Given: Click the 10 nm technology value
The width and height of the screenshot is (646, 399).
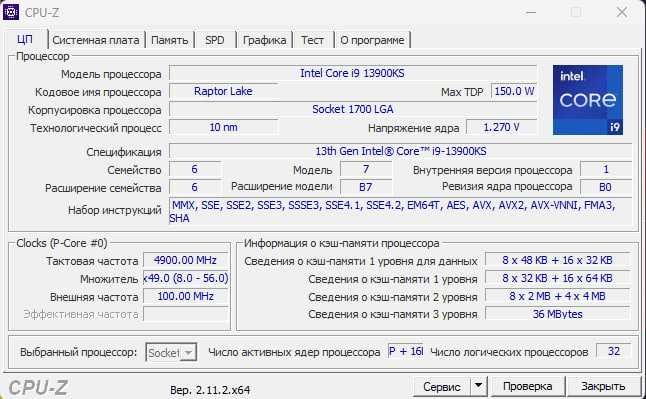Looking at the screenshot, I should [223, 127].
